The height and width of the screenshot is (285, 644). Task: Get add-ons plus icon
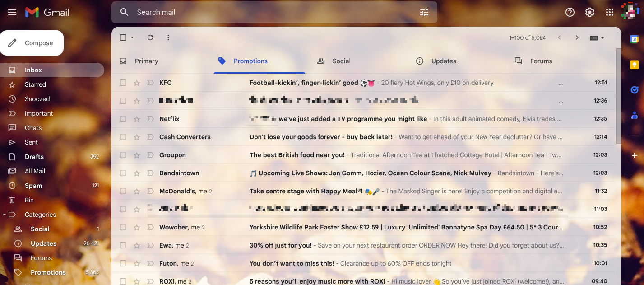point(634,155)
